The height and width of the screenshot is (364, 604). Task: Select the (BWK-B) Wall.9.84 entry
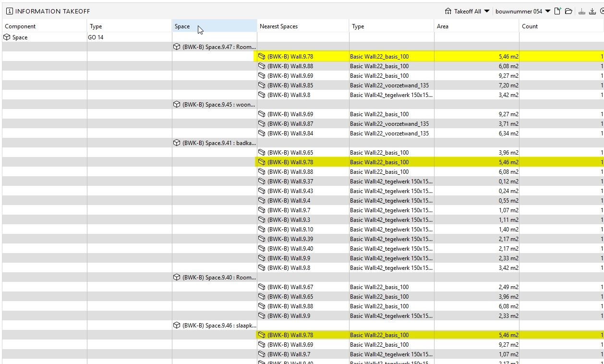290,133
